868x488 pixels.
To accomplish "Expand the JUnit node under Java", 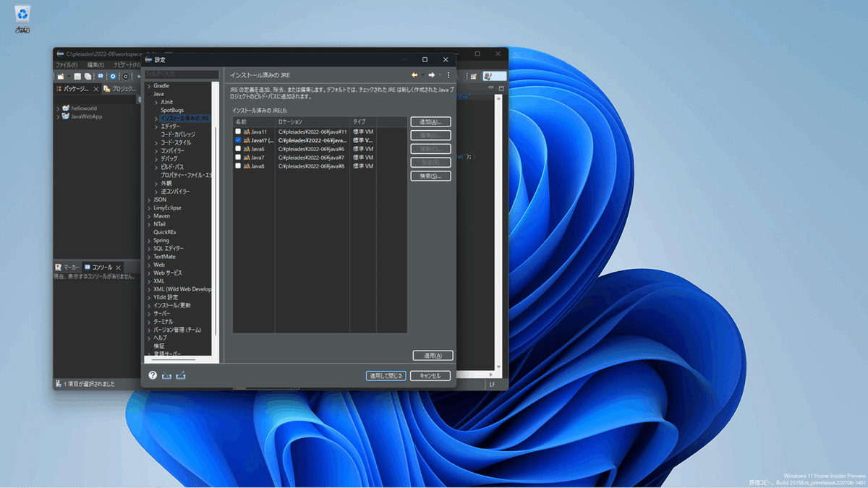I will pos(156,102).
